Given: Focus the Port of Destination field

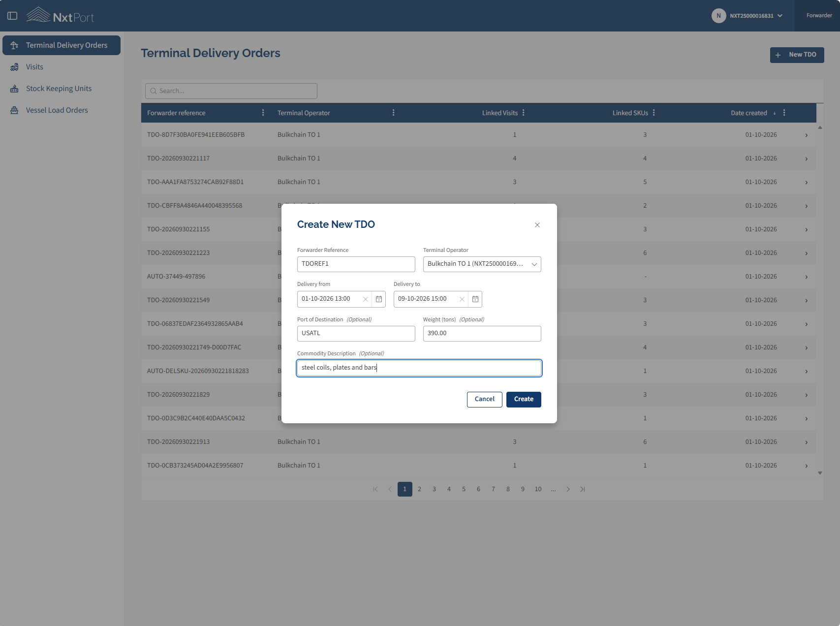Looking at the screenshot, I should pyautogui.click(x=356, y=334).
